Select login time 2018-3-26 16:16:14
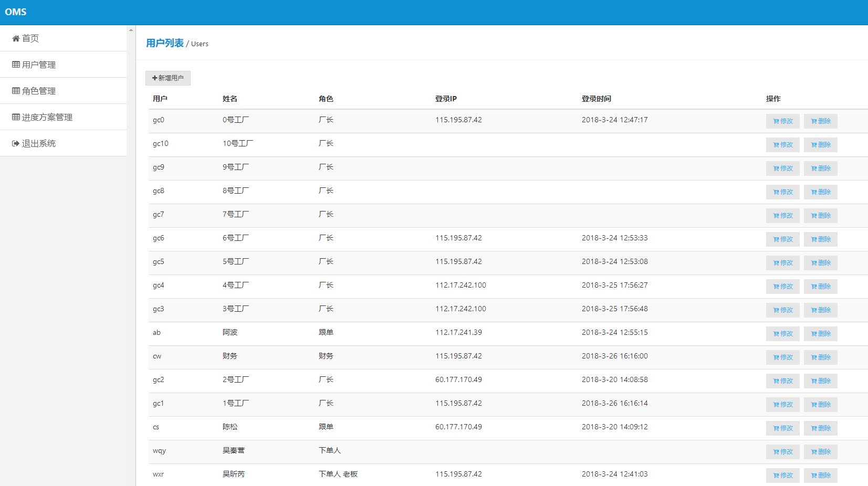This screenshot has height=486, width=868. (615, 403)
